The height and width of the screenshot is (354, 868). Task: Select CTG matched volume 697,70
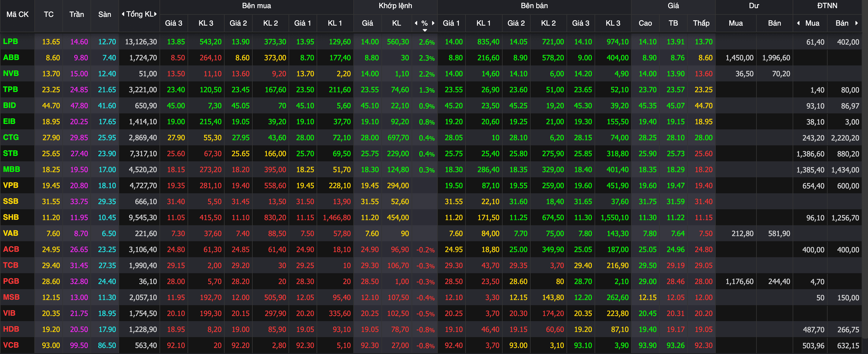click(x=398, y=137)
